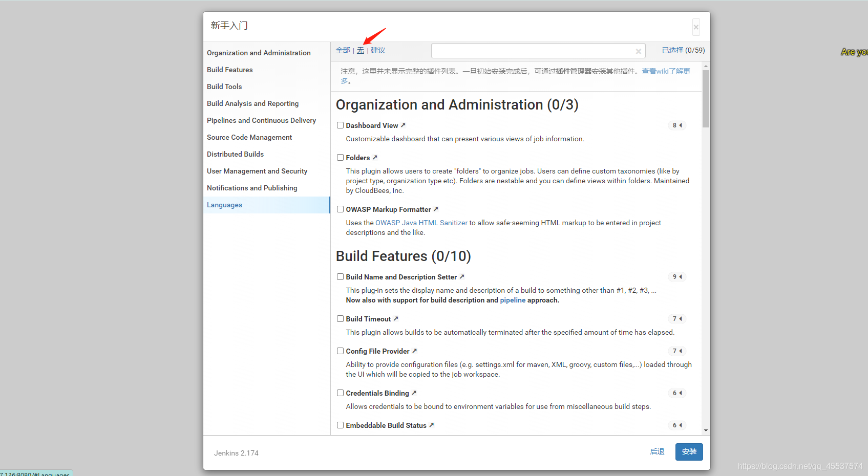Click the scrollbar up arrow
The height and width of the screenshot is (476, 868).
coord(706,66)
